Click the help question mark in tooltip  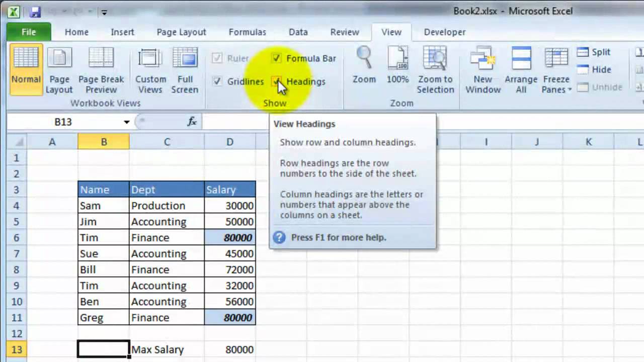(279, 237)
